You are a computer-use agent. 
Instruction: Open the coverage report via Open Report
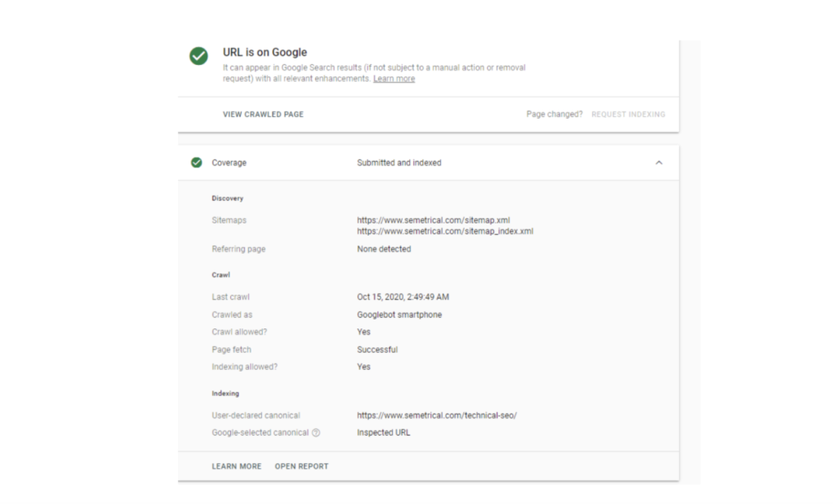pos(302,467)
